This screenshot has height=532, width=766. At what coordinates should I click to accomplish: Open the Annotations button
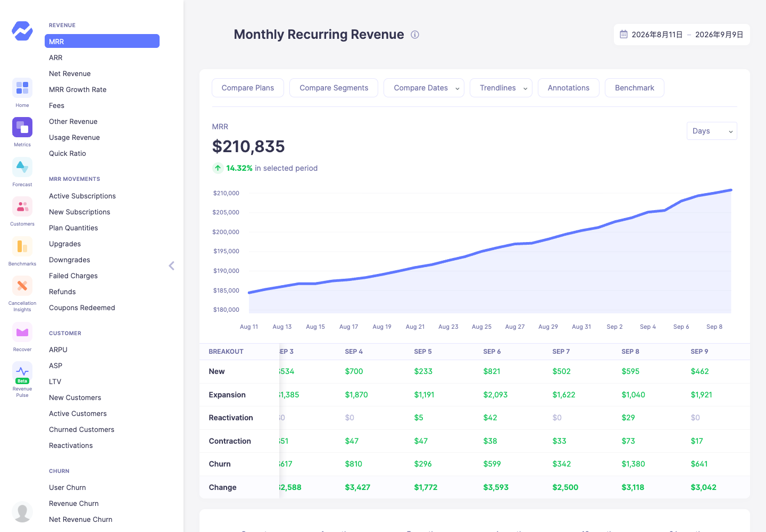[x=569, y=88]
